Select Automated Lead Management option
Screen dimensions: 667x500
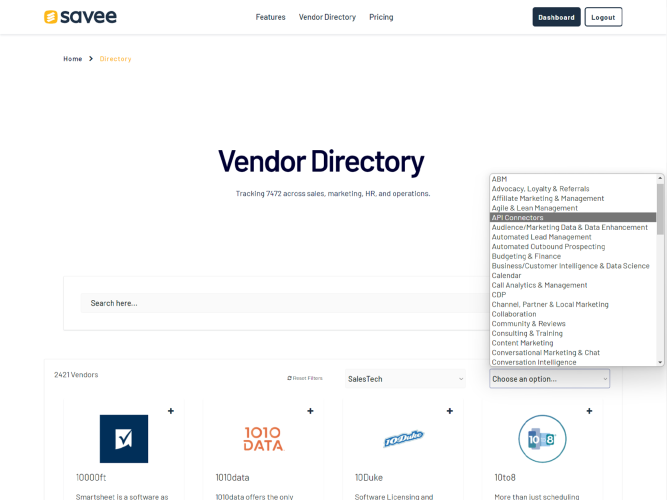(x=573, y=237)
